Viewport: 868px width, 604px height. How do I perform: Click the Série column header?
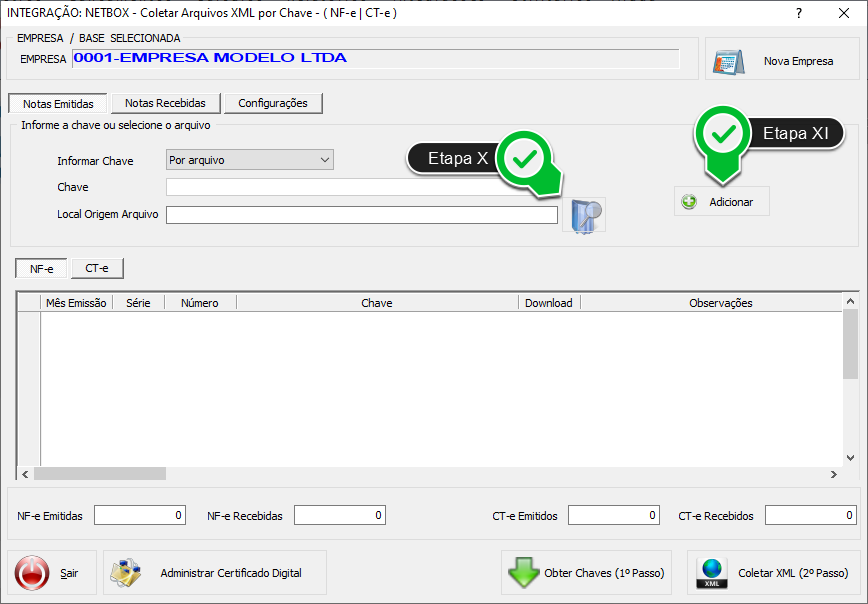pyautogui.click(x=138, y=303)
